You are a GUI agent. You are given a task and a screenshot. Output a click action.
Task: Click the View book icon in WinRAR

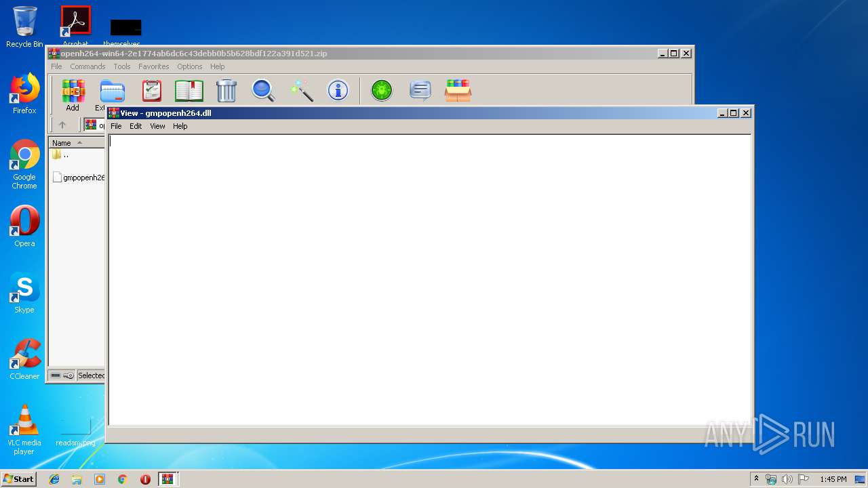189,91
